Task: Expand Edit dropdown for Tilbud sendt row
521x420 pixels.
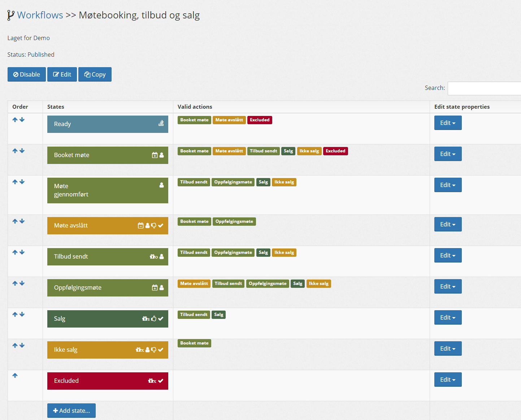Action: 448,255
